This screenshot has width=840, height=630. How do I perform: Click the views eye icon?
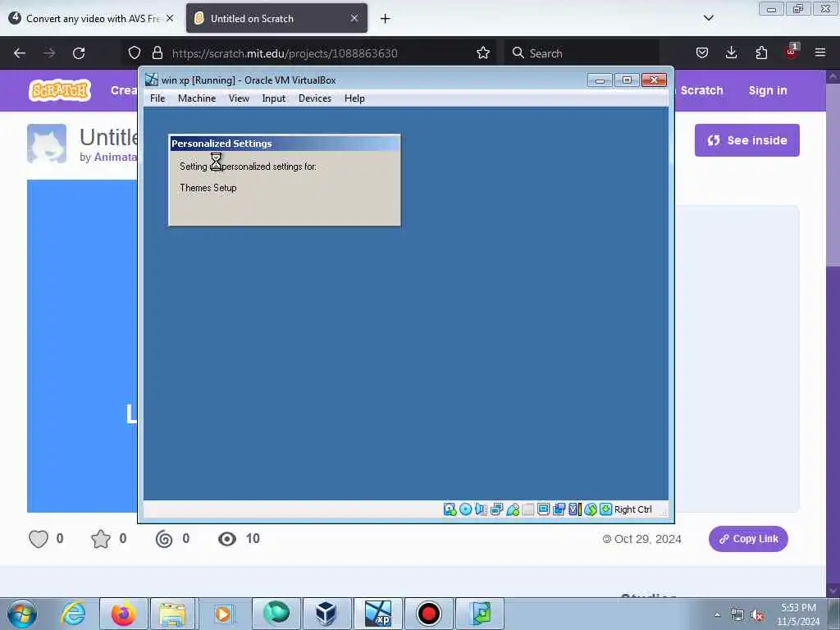227,539
